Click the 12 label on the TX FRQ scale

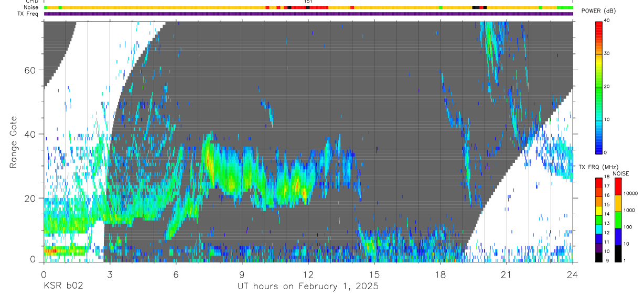(607, 233)
